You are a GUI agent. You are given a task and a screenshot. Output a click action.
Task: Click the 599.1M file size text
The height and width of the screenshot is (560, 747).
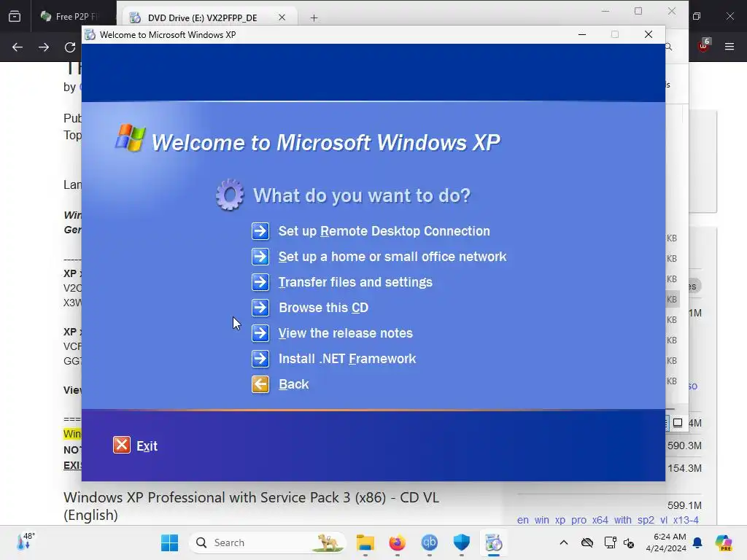click(684, 505)
